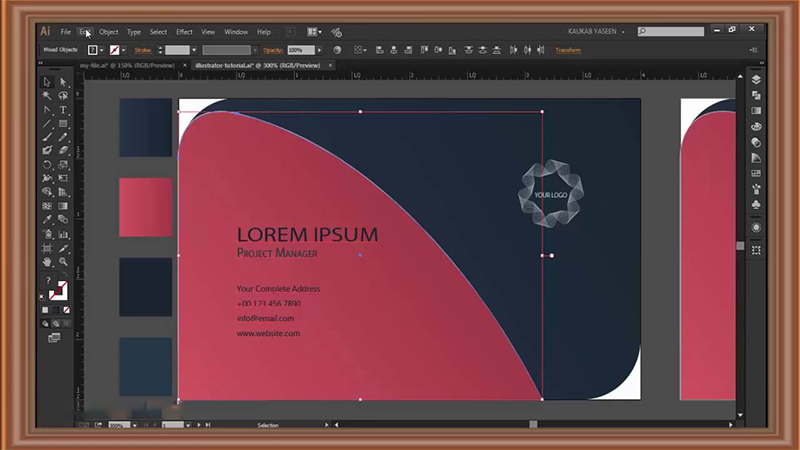
Task: Activate the Zoom magnifier tool
Action: coord(63,261)
